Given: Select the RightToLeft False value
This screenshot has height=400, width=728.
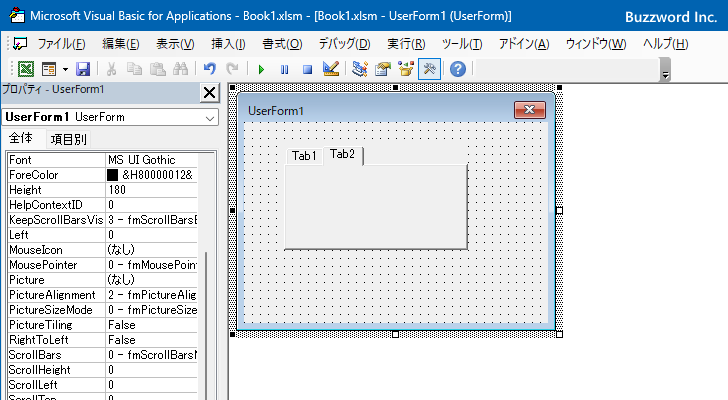Looking at the screenshot, I should pos(152,340).
